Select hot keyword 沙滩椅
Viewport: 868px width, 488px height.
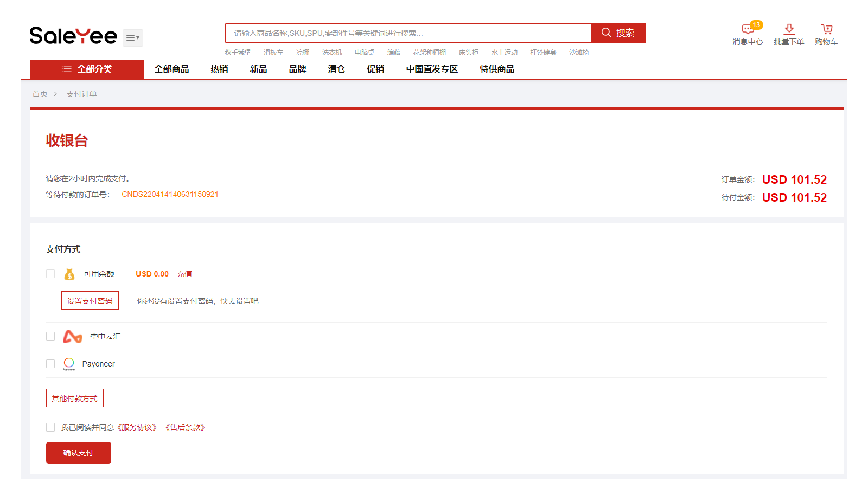[x=579, y=53]
